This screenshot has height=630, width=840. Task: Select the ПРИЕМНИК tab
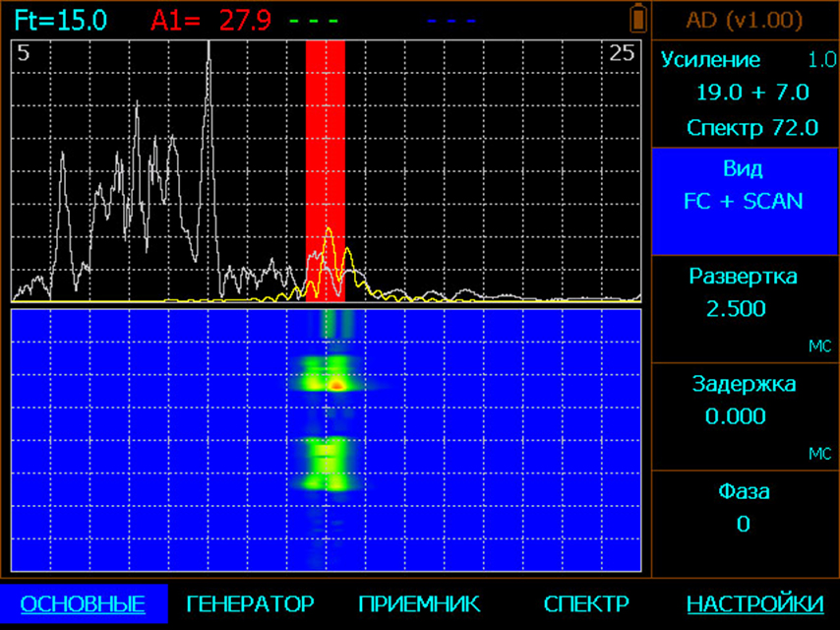click(x=419, y=603)
